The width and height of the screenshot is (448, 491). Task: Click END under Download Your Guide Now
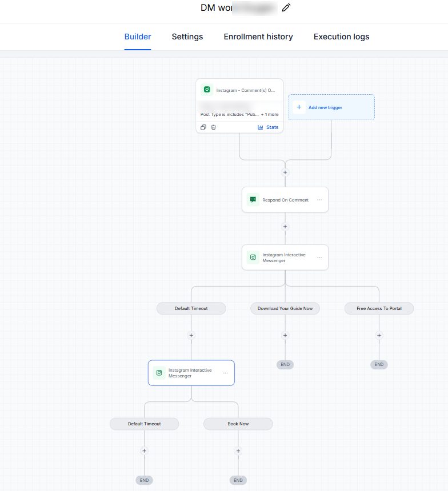(x=285, y=364)
